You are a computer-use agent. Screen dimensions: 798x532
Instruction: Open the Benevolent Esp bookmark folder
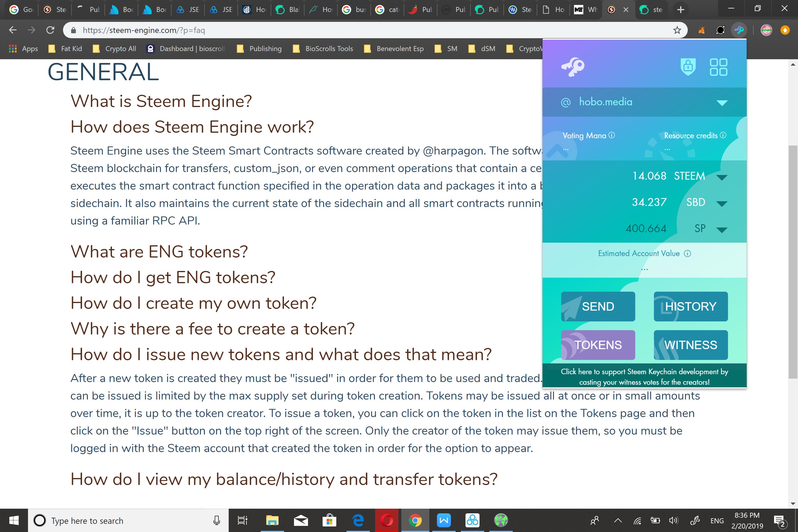coord(394,48)
